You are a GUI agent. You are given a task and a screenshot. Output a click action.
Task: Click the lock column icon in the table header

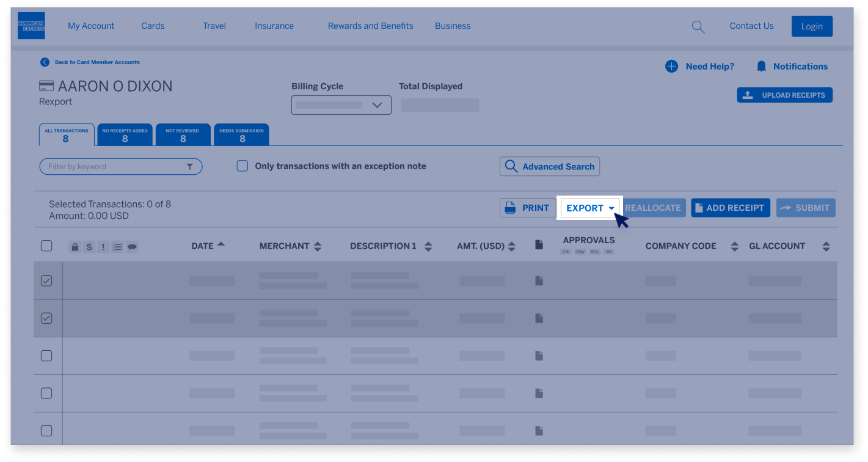click(x=75, y=246)
